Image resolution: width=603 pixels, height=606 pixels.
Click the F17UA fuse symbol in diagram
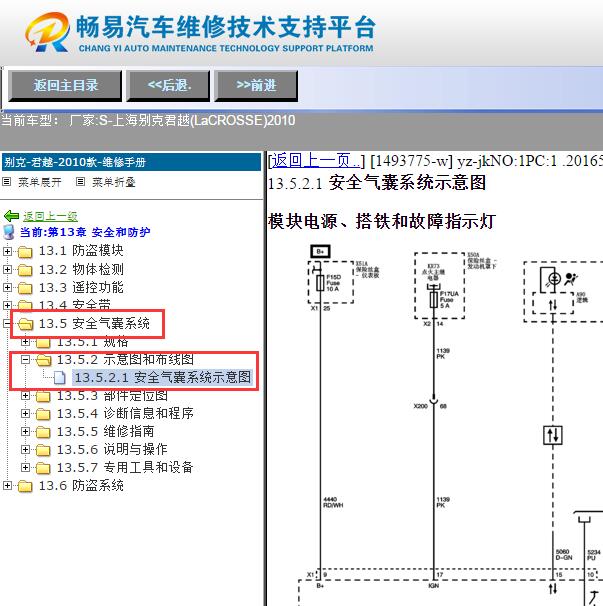[434, 299]
